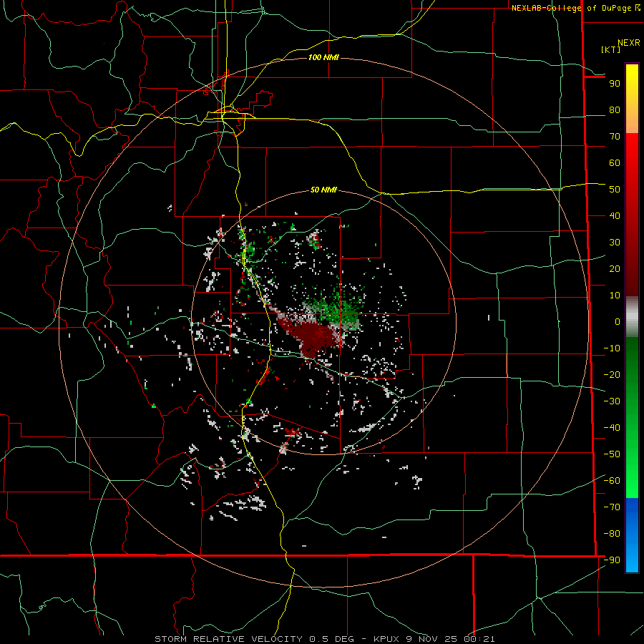Click the -30 value on velocity scale
The width and height of the screenshot is (644, 644).
coord(612,401)
